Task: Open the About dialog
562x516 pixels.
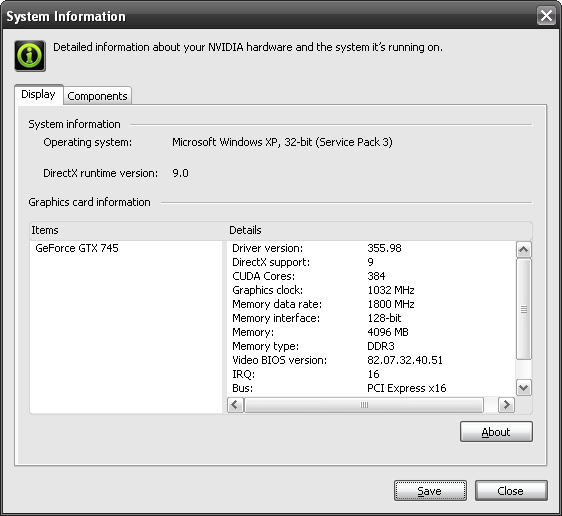Action: point(496,432)
